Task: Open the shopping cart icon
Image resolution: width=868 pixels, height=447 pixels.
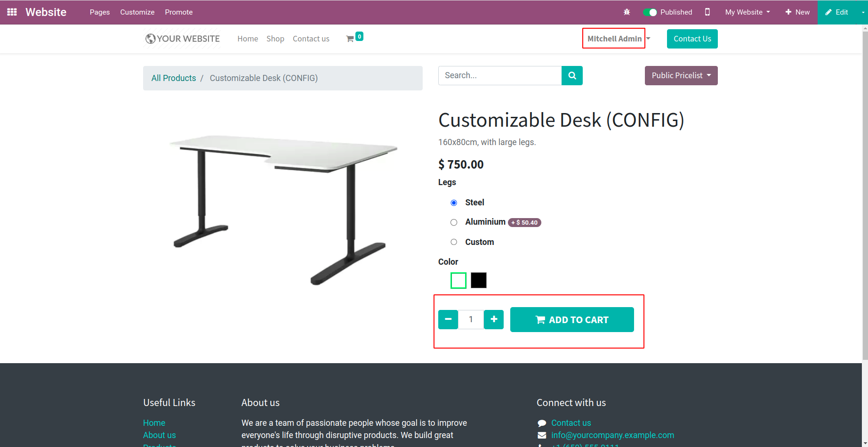Action: 350,39
